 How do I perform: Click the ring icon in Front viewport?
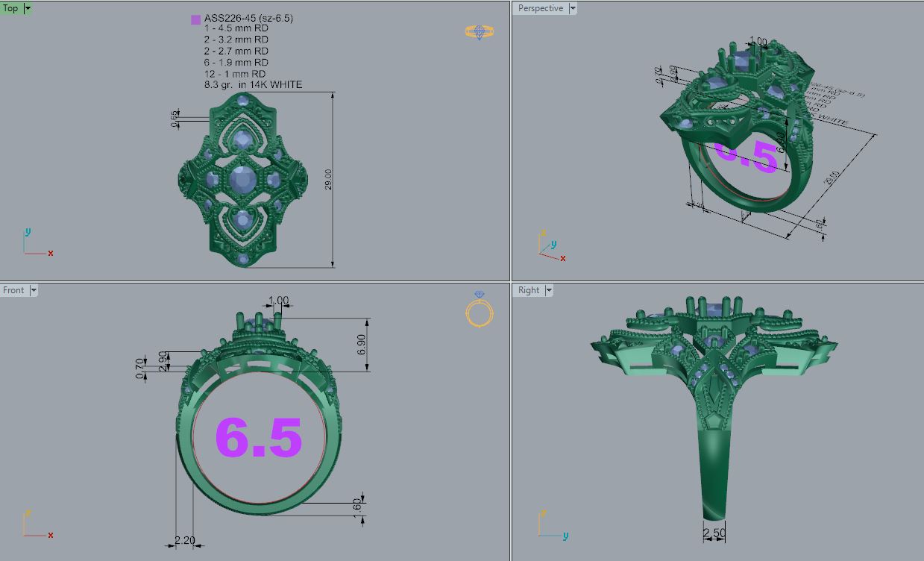(x=479, y=309)
